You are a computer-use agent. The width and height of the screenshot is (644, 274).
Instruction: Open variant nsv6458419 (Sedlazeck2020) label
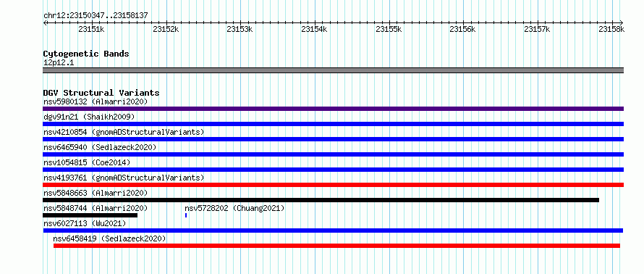point(110,238)
